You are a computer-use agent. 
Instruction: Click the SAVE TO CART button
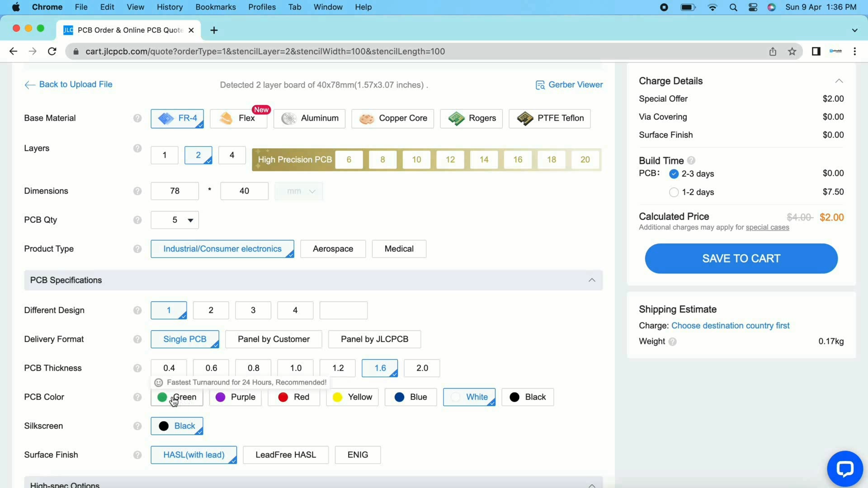pyautogui.click(x=741, y=258)
